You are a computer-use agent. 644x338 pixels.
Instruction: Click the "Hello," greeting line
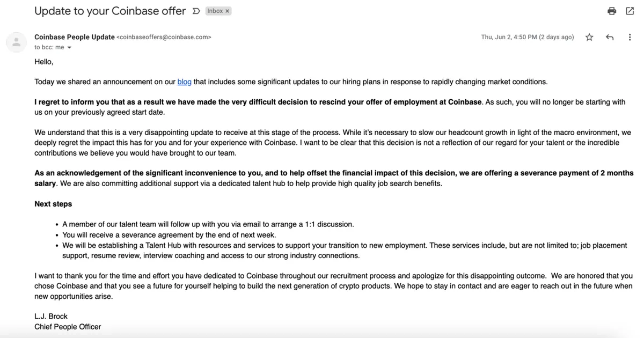pyautogui.click(x=44, y=62)
